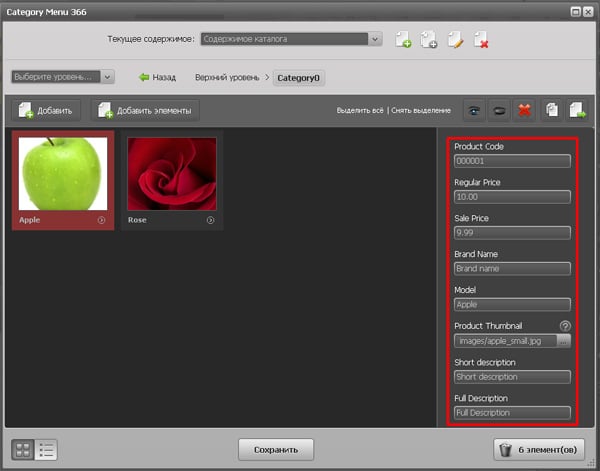
Task: Go to Верхний уровень breadcrumb
Action: point(226,77)
